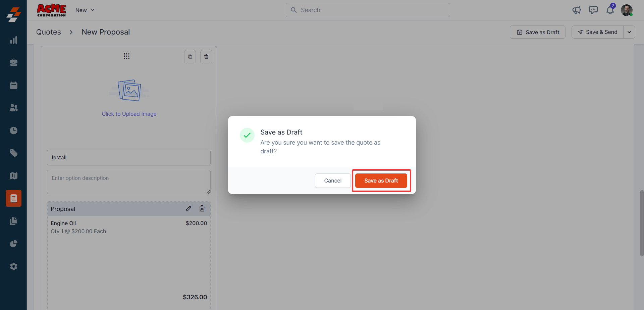Open the user profile avatar menu
Viewport: 644px width, 310px height.
pos(627,10)
